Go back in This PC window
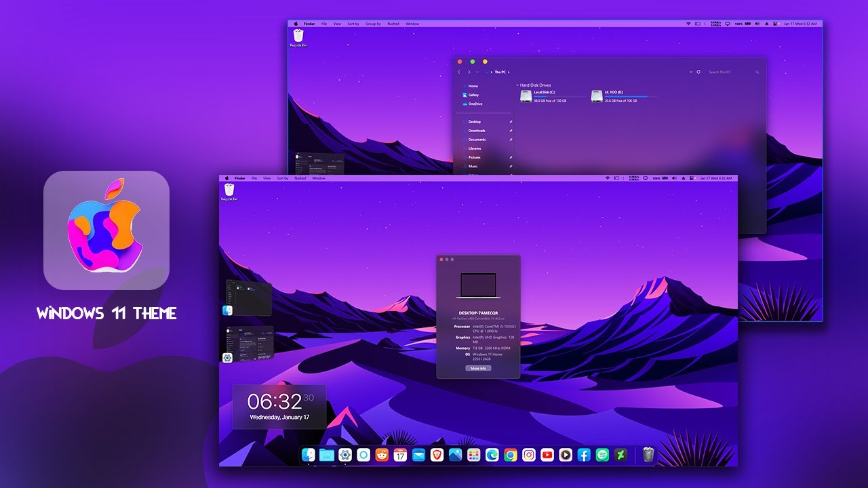The height and width of the screenshot is (488, 868). [x=459, y=72]
